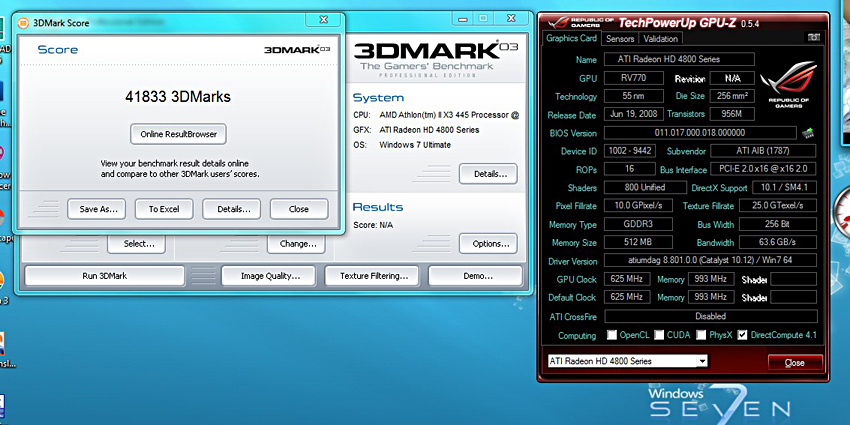The width and height of the screenshot is (850, 425).
Task: Click the BIOS Version field
Action: (700, 133)
